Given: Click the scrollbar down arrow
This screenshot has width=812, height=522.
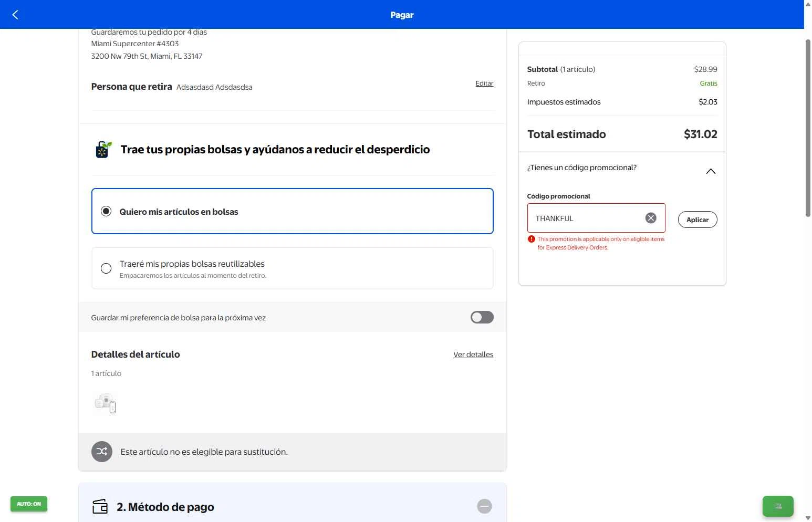Looking at the screenshot, I should click(x=808, y=518).
